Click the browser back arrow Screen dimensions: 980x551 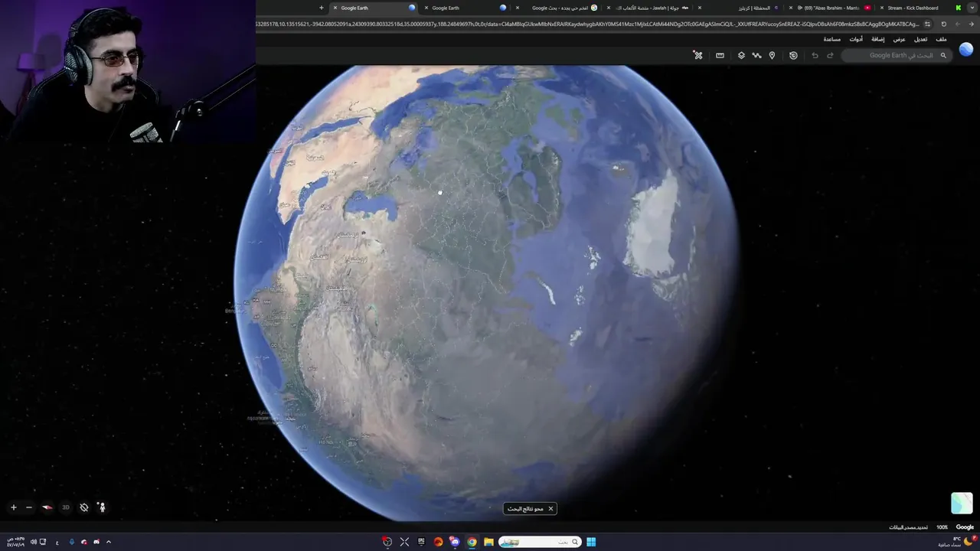pos(971,24)
